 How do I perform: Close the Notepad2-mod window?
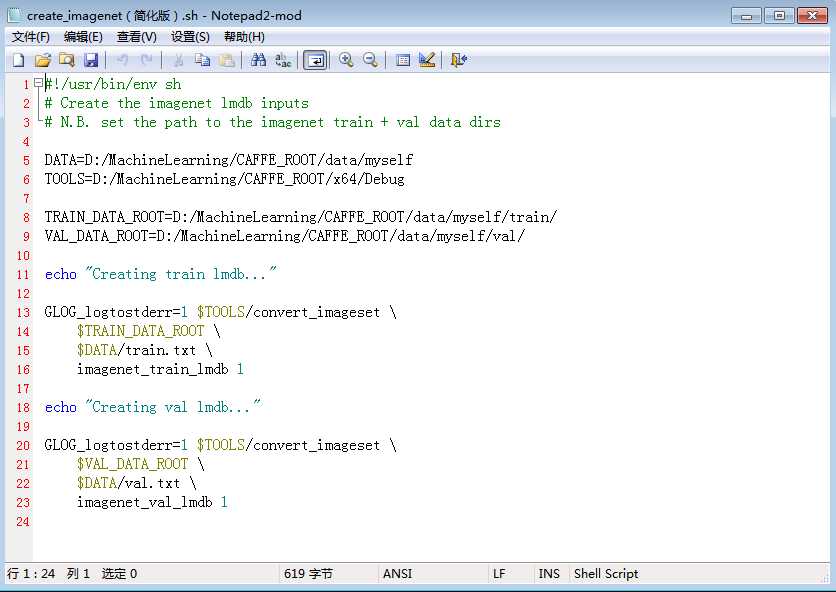point(812,15)
